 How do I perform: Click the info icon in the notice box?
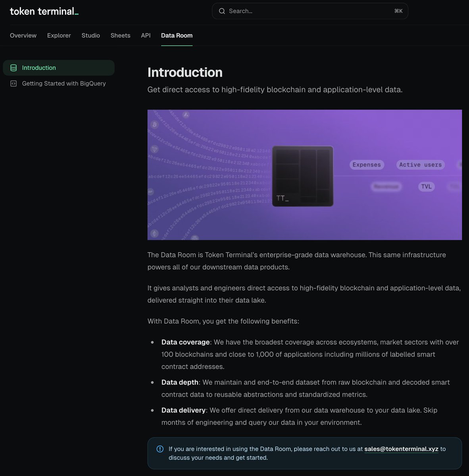tap(160, 449)
